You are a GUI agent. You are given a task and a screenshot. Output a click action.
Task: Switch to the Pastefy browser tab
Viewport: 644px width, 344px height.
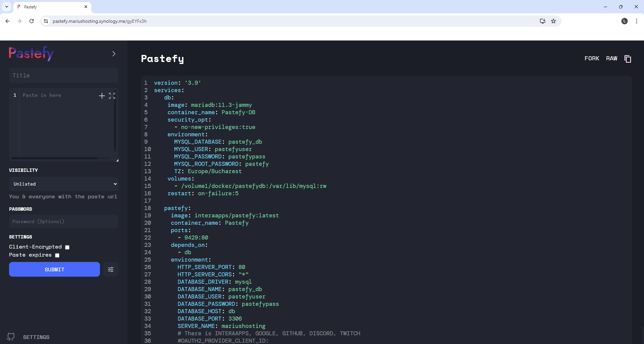[40, 7]
